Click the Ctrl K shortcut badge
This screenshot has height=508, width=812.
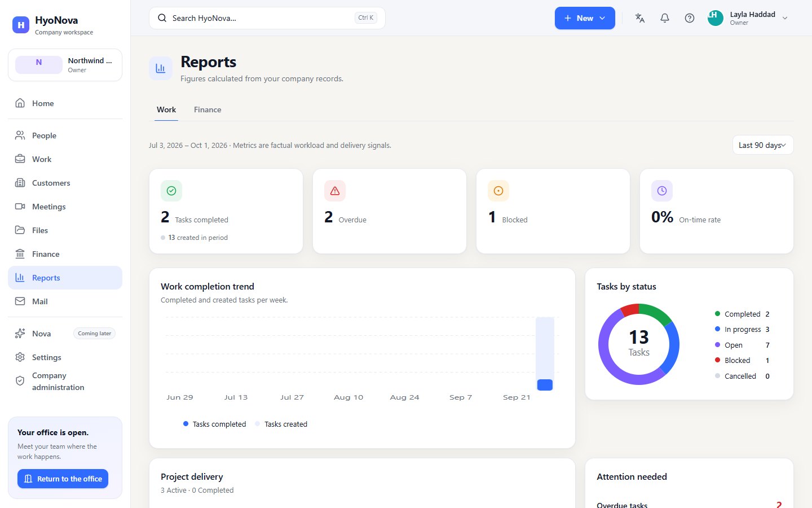(x=366, y=18)
